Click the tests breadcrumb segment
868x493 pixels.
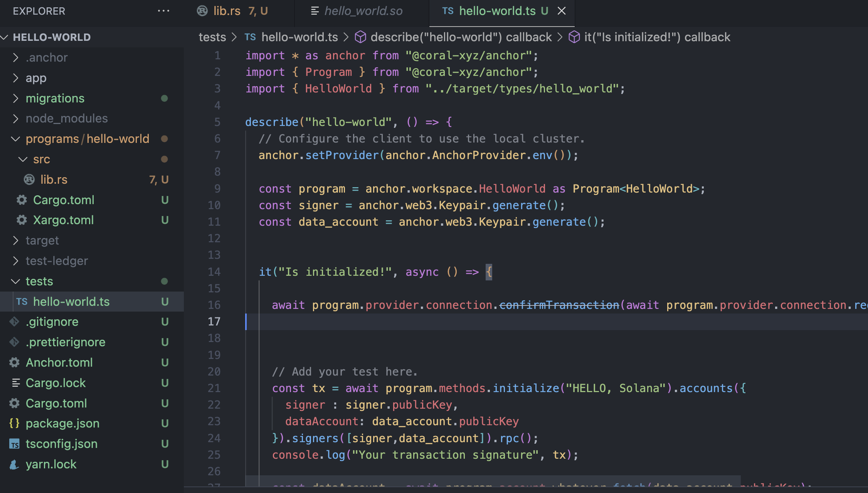[x=212, y=37]
